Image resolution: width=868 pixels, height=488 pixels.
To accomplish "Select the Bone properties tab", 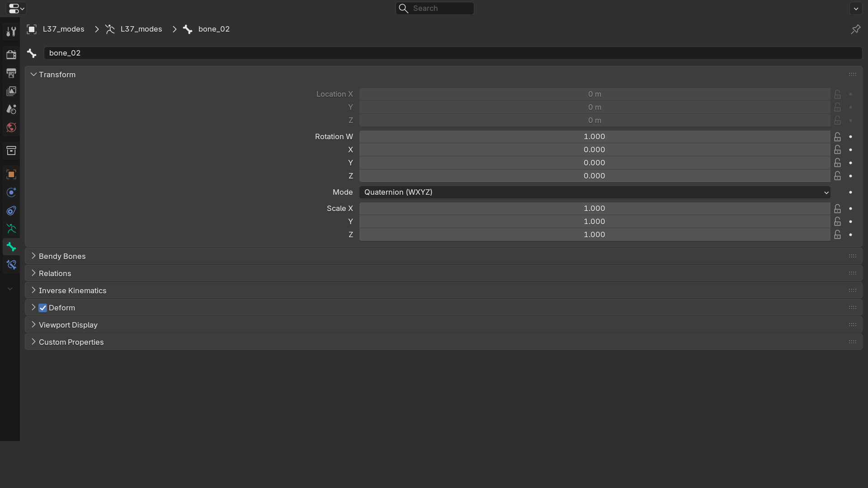I will [x=11, y=246].
